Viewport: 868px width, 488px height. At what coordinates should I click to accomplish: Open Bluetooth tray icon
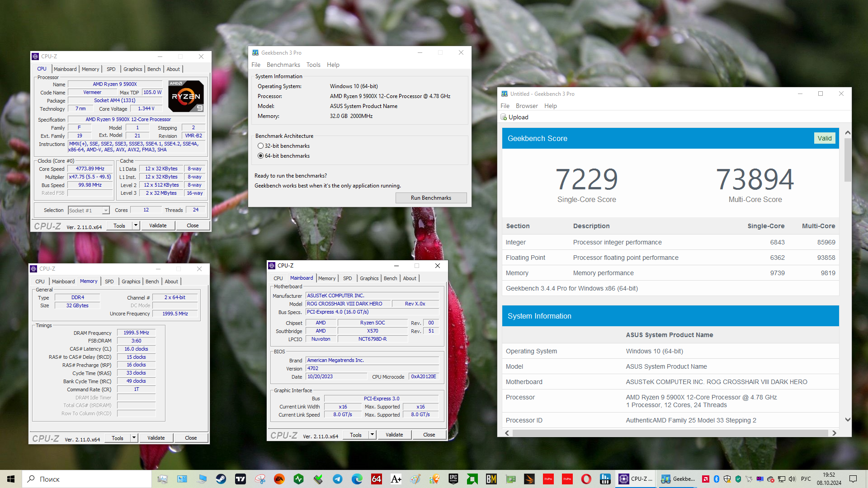point(717,479)
